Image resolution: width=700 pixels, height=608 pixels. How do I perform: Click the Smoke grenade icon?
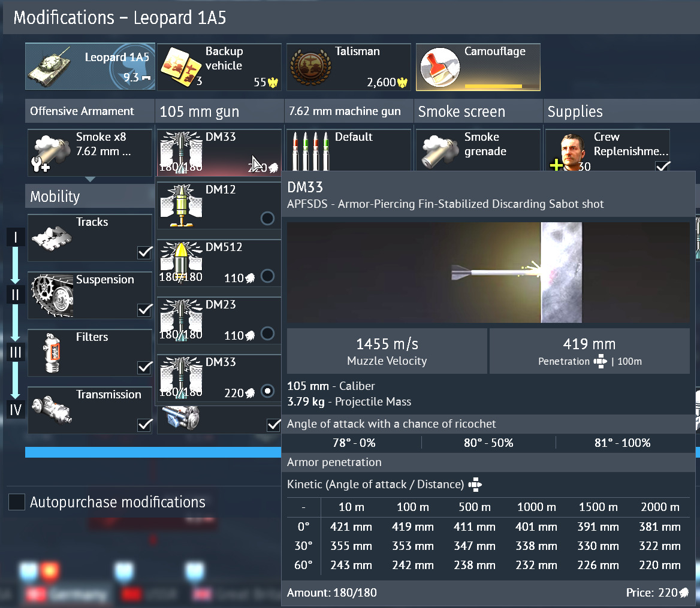point(439,152)
